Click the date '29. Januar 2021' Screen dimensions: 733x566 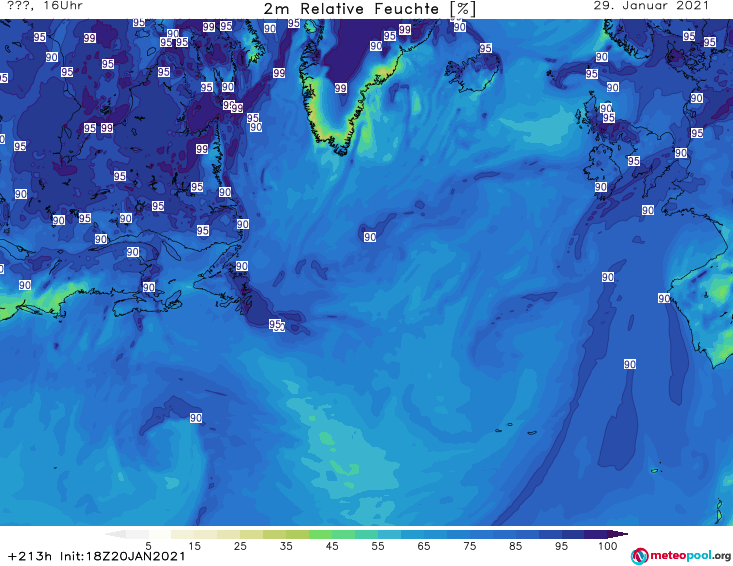point(651,6)
